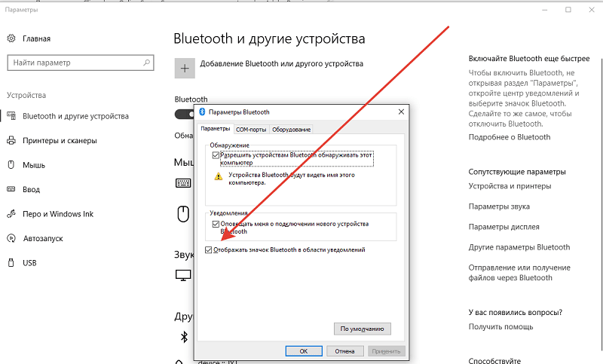Select Ввод in the sidebar
Screen dimensions: 603x364
coord(31,189)
